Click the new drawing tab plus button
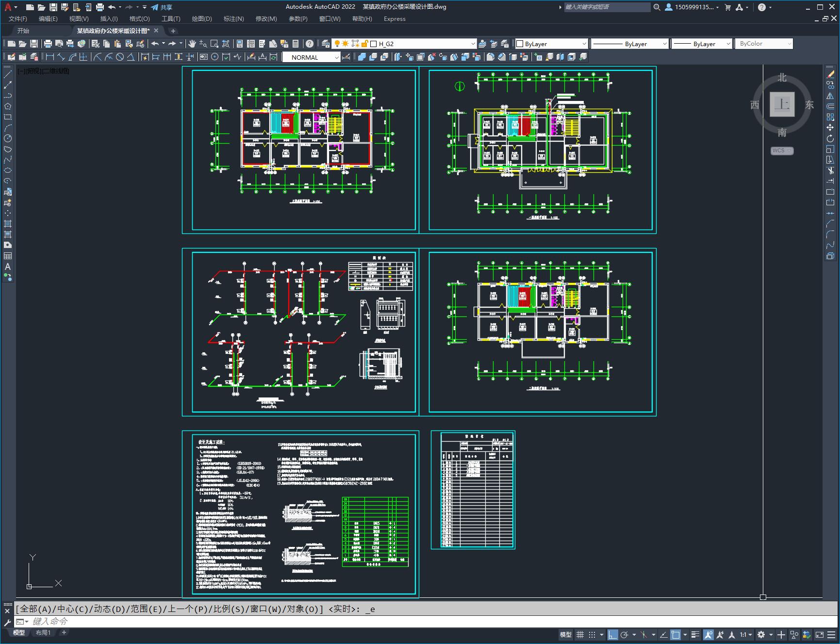The image size is (840, 644). pos(173,31)
